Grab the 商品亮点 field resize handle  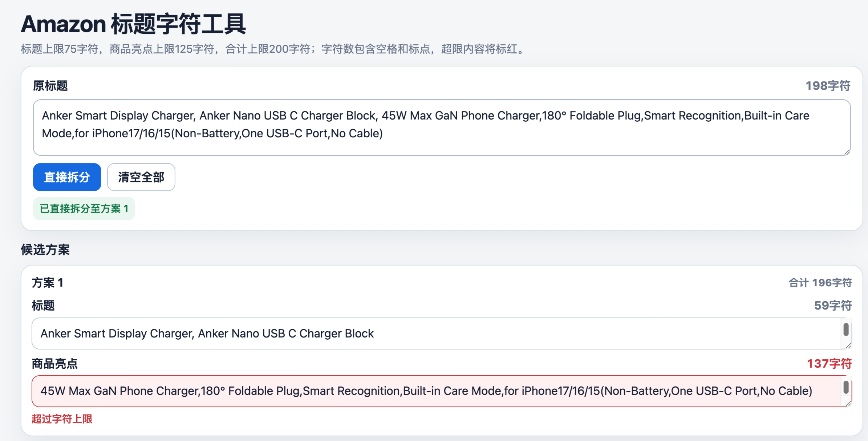(x=848, y=403)
